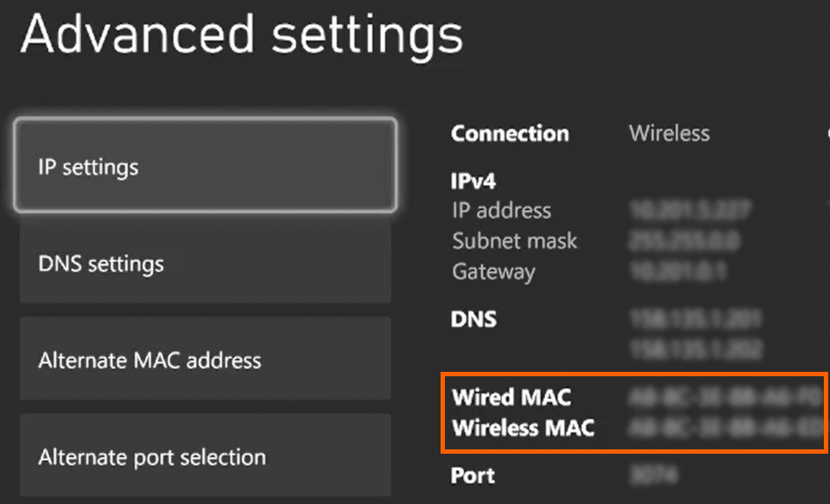Click the Connection label
This screenshot has width=830, height=504.
[x=509, y=134]
